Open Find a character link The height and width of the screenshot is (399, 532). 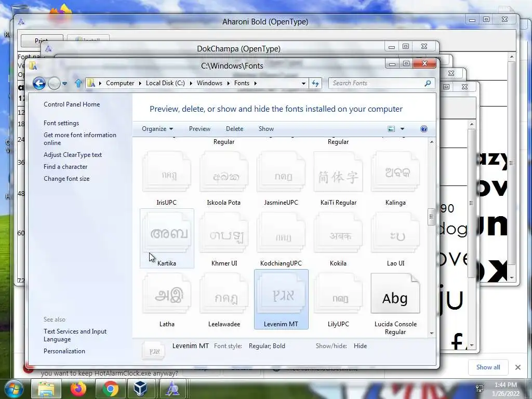65,167
